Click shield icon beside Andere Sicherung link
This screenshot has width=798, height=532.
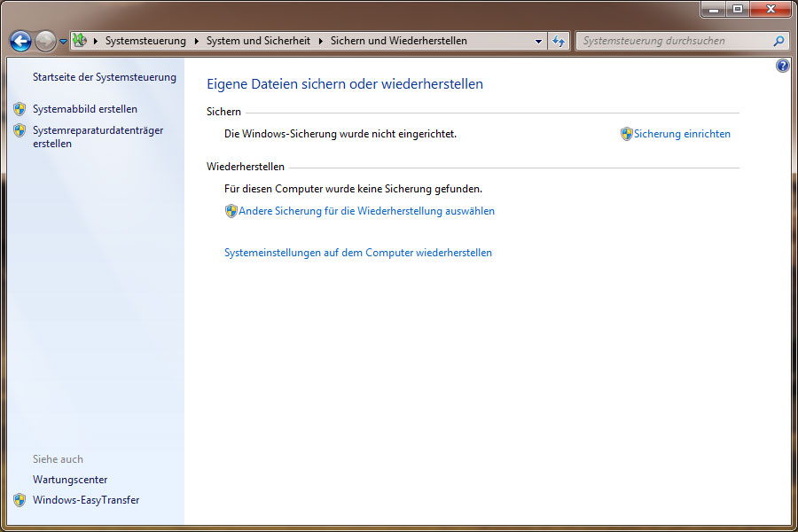231,211
